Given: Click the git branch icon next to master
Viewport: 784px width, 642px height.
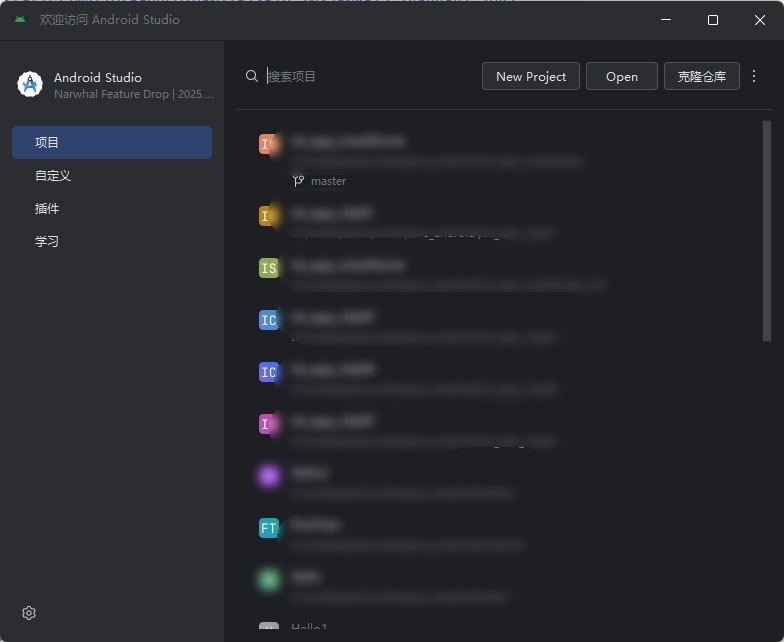Looking at the screenshot, I should pos(298,181).
